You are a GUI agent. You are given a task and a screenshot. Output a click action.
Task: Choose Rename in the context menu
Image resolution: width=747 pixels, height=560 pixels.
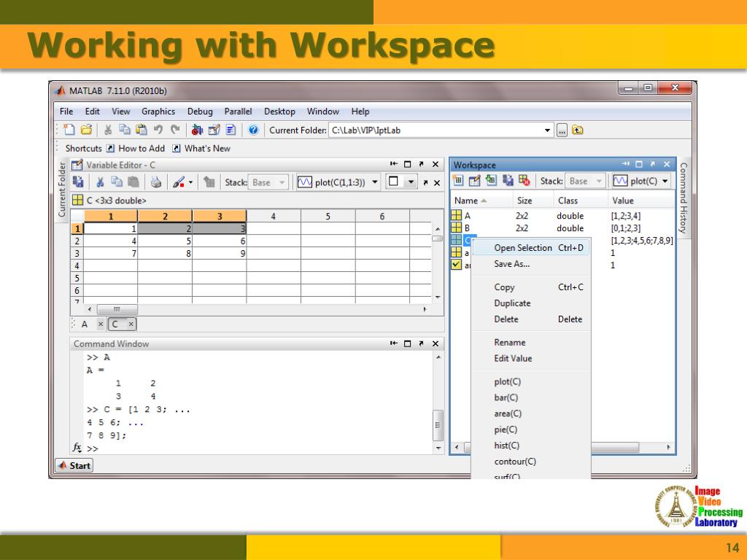point(531,343)
